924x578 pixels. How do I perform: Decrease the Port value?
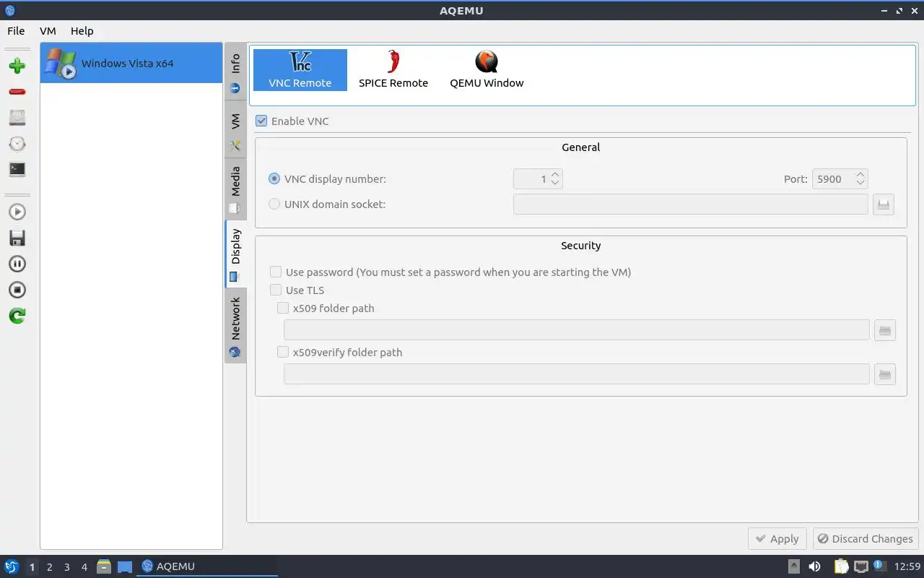pyautogui.click(x=860, y=183)
